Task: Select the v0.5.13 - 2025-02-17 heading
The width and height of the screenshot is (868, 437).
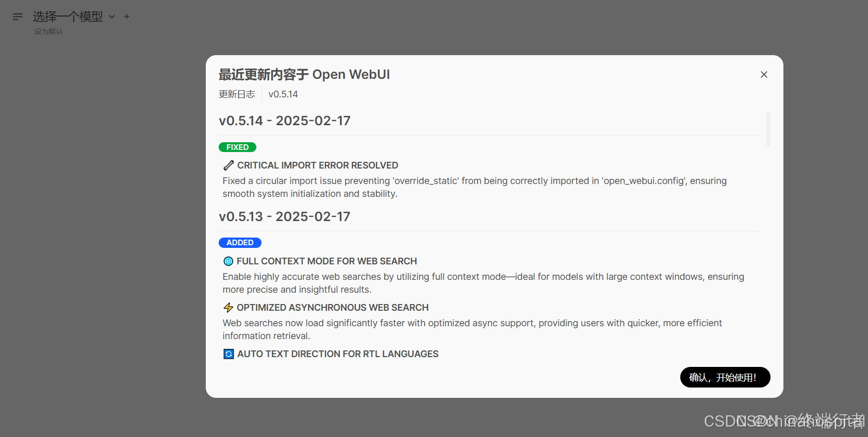Action: [285, 216]
